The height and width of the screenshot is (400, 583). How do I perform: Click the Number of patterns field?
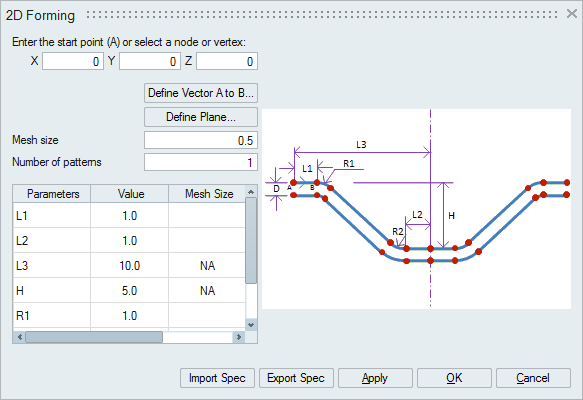201,162
